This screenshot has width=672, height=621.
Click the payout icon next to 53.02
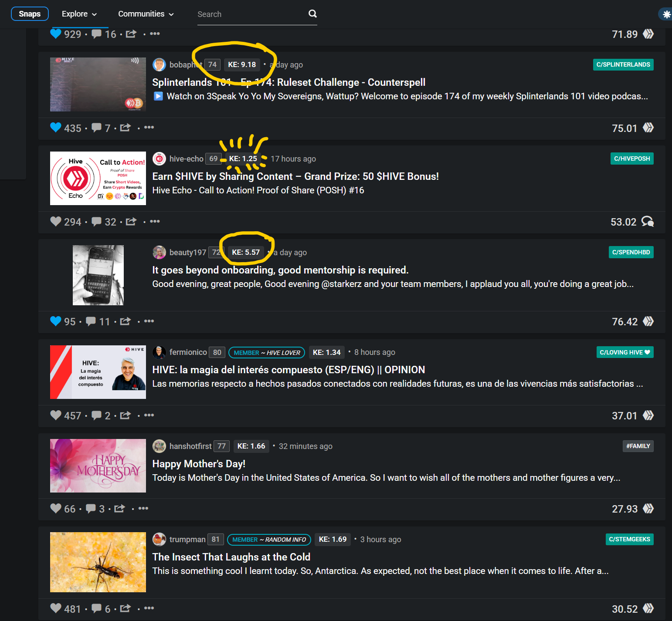coord(648,221)
